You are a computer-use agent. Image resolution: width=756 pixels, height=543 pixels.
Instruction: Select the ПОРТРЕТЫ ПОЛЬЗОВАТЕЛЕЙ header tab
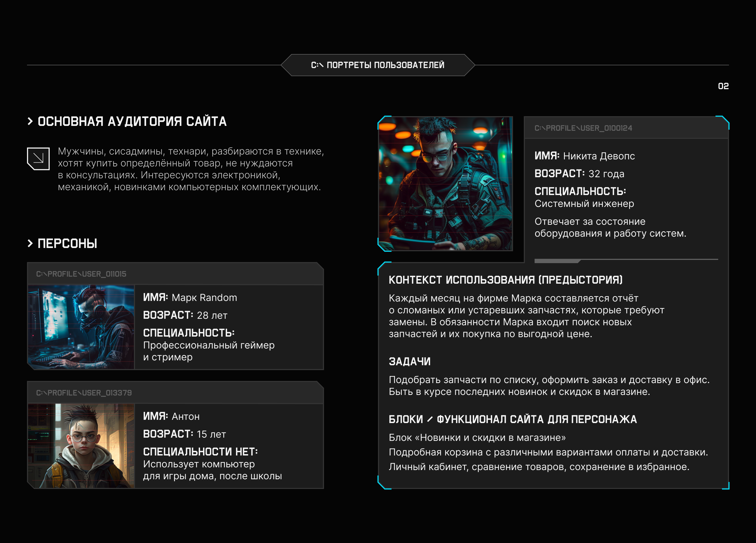pyautogui.click(x=377, y=65)
